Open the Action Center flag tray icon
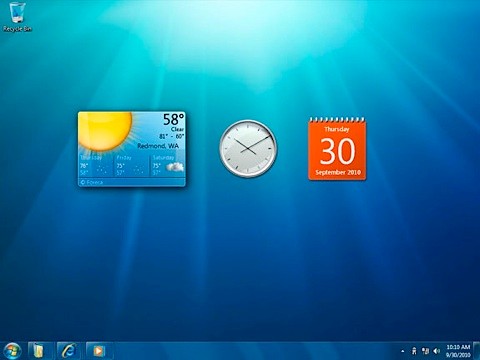The image size is (480, 360). (x=414, y=351)
